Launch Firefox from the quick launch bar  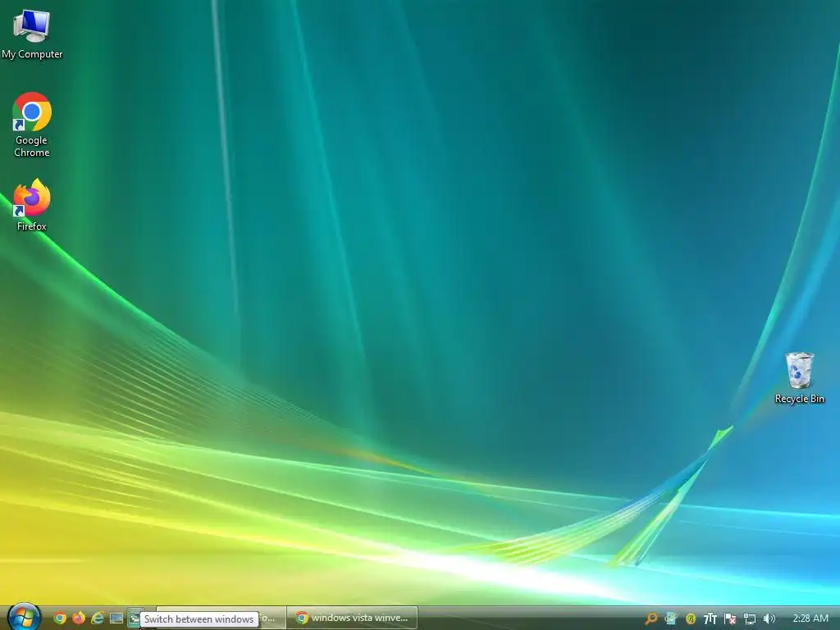(79, 619)
